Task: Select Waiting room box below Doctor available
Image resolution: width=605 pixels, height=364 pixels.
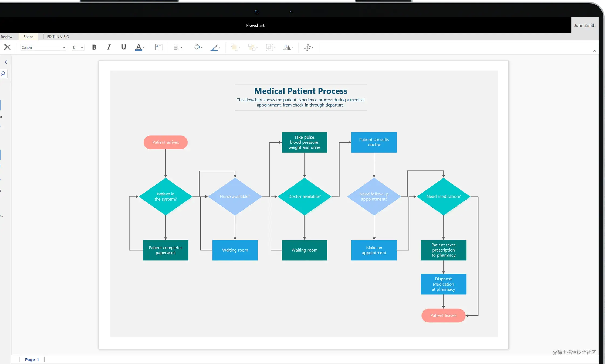Action: 305,250
